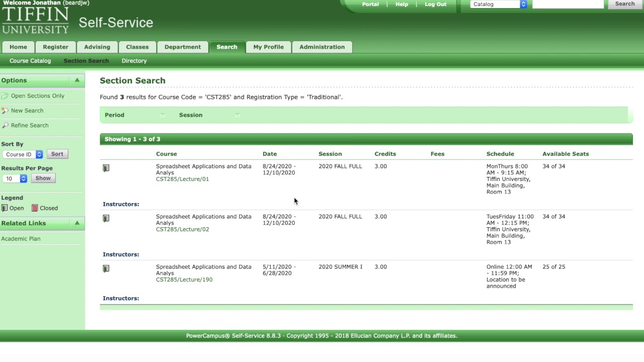This screenshot has height=362, width=644.
Task: Start a New Search
Action: click(27, 111)
